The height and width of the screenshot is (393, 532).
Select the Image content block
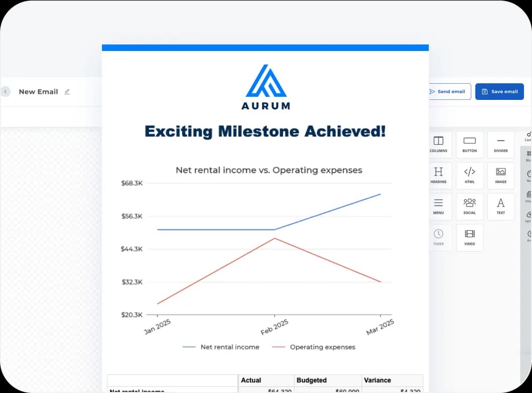pos(500,176)
